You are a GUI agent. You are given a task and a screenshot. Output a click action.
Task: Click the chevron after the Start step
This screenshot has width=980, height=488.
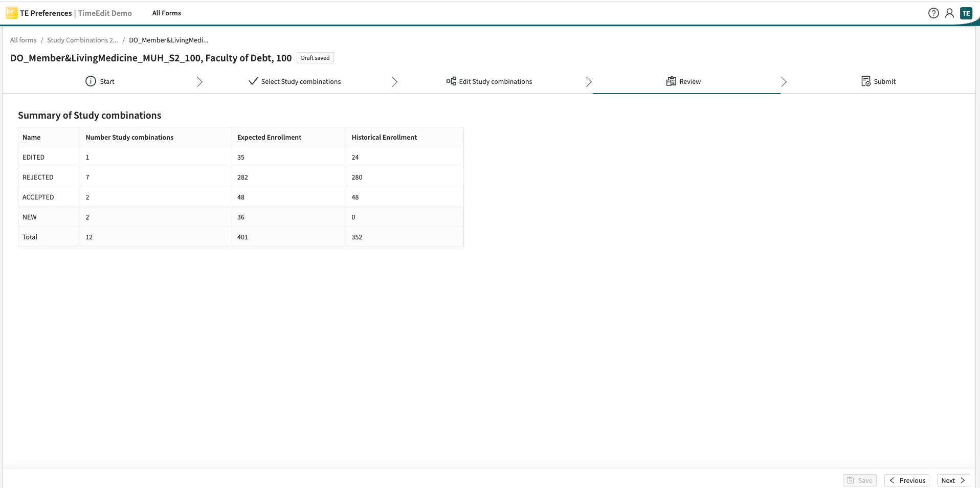point(200,82)
